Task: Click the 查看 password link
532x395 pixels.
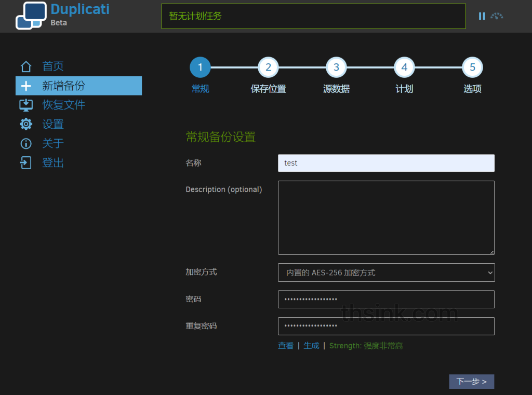Action: pos(285,345)
